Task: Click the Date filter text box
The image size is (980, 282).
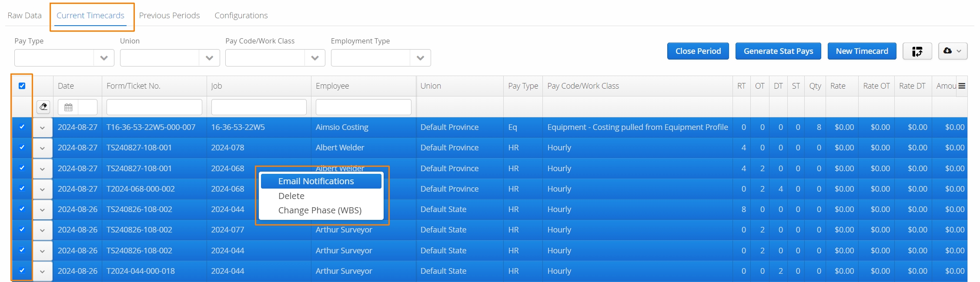Action: pos(88,107)
